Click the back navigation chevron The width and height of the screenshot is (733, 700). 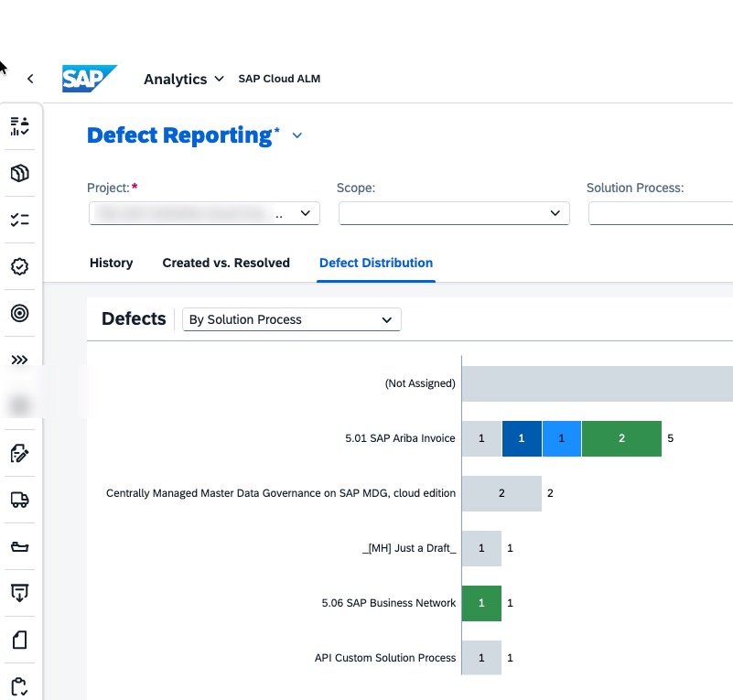pos(30,79)
